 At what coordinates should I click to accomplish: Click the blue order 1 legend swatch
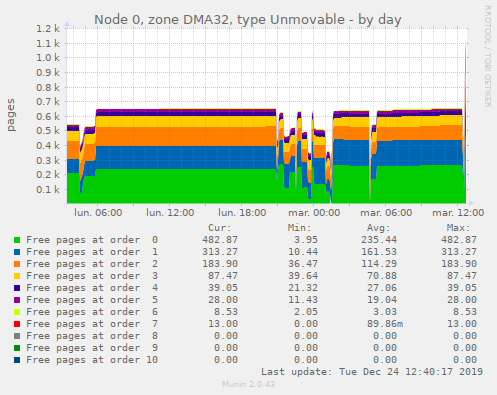point(17,252)
